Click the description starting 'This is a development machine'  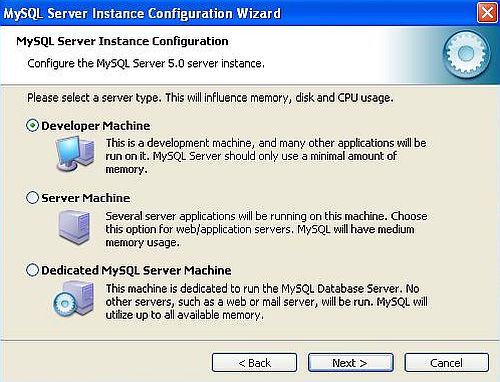pos(266,156)
